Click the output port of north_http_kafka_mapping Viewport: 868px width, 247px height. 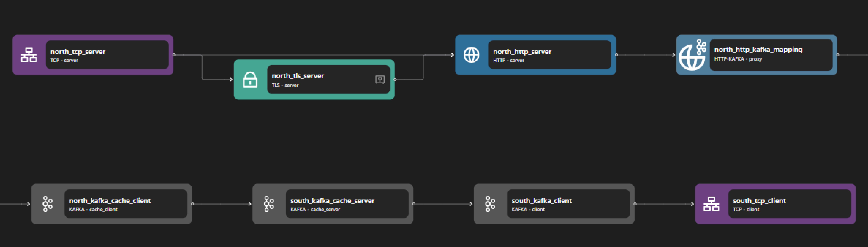click(x=838, y=55)
